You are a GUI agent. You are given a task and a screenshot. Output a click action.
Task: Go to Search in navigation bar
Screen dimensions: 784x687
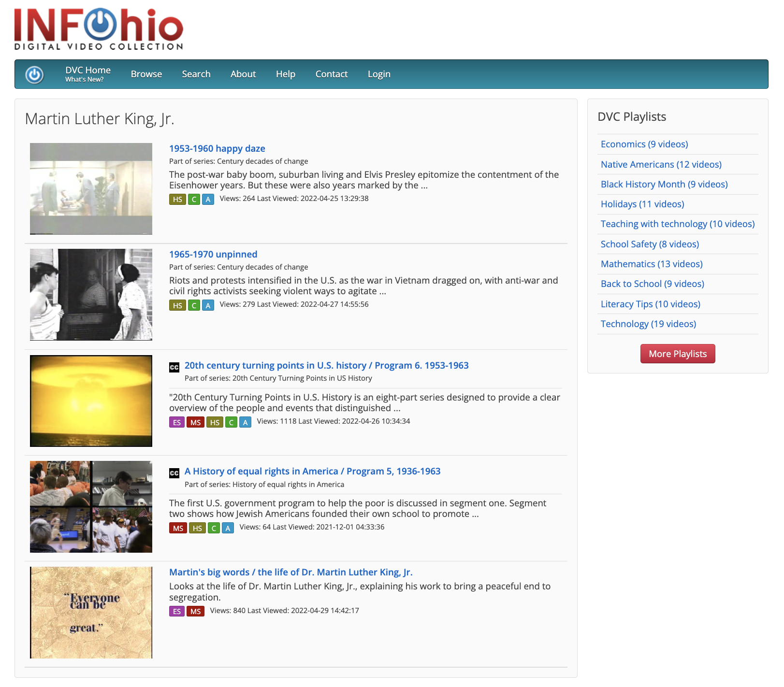point(196,74)
